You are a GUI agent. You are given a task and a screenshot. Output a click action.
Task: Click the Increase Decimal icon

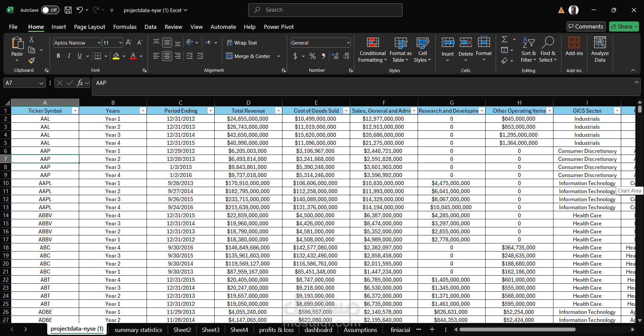335,56
